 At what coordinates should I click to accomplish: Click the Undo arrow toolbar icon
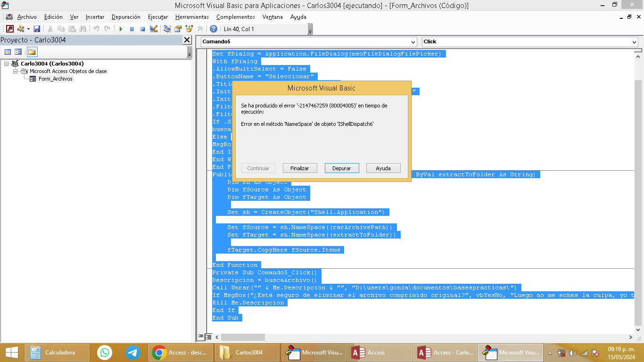96,29
